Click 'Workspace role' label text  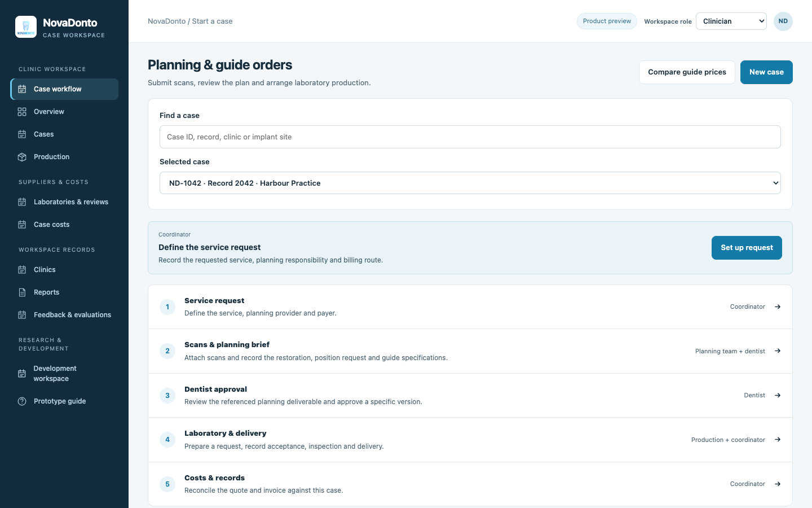pyautogui.click(x=668, y=22)
